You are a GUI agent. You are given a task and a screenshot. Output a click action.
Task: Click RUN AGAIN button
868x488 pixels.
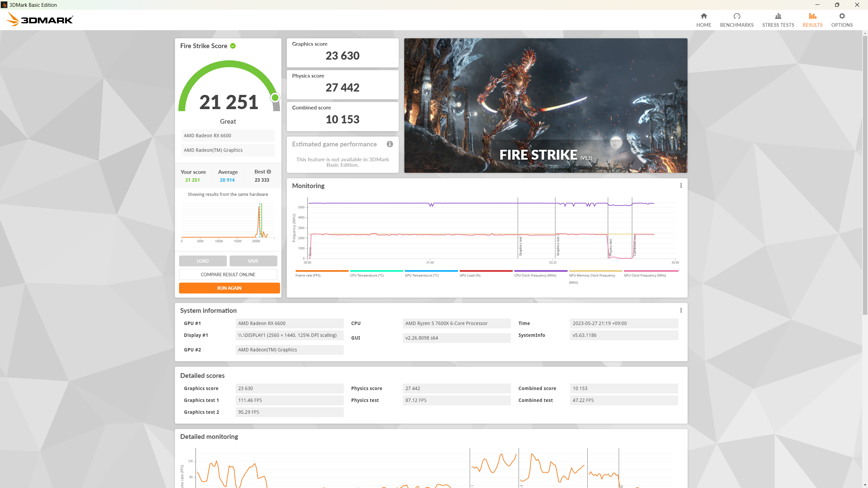coord(229,288)
